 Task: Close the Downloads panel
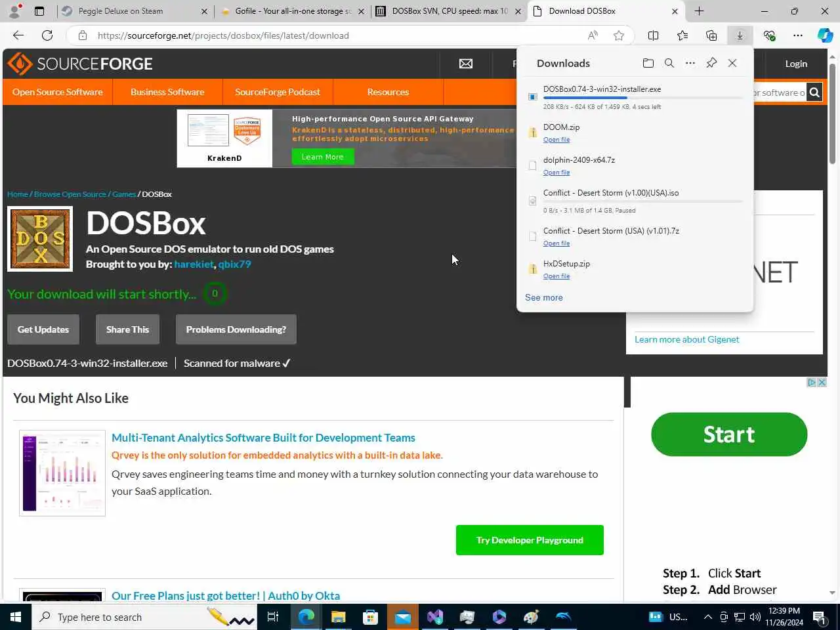[732, 63]
